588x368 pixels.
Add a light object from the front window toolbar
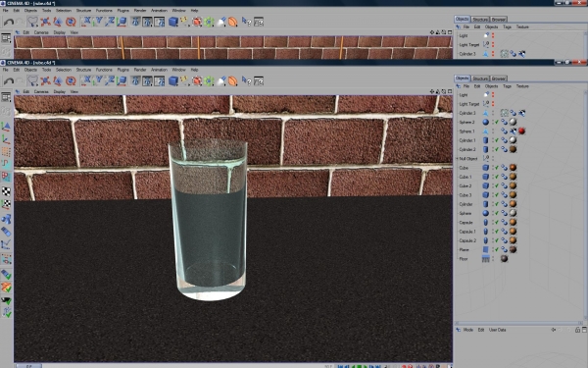point(221,80)
